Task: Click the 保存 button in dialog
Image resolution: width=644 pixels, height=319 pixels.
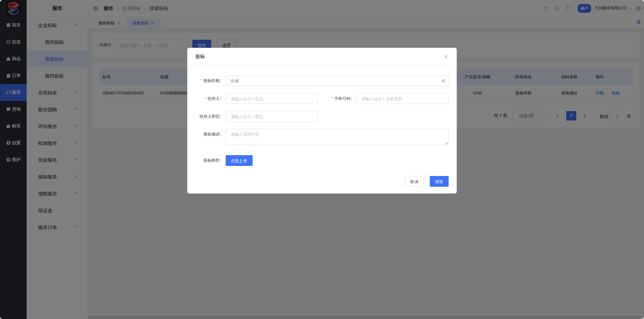Action: pyautogui.click(x=439, y=182)
